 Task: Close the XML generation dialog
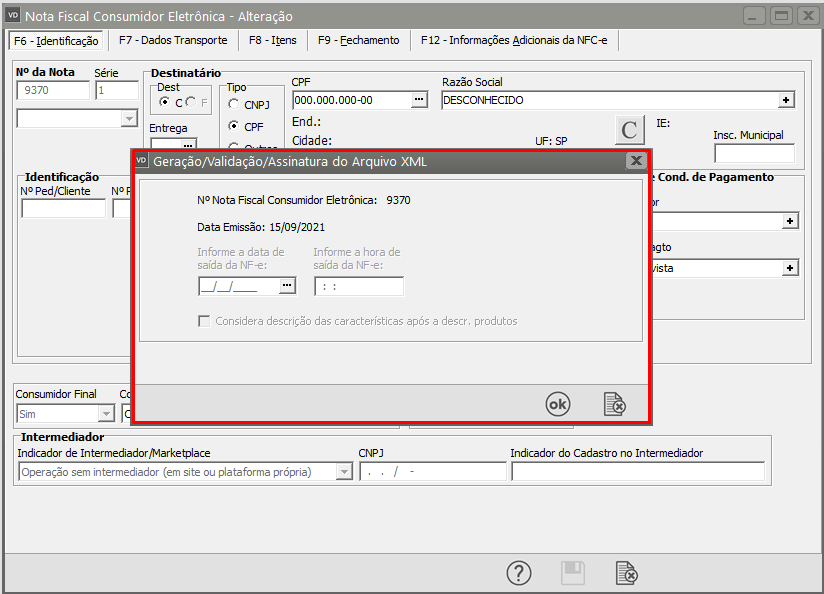pyautogui.click(x=635, y=160)
